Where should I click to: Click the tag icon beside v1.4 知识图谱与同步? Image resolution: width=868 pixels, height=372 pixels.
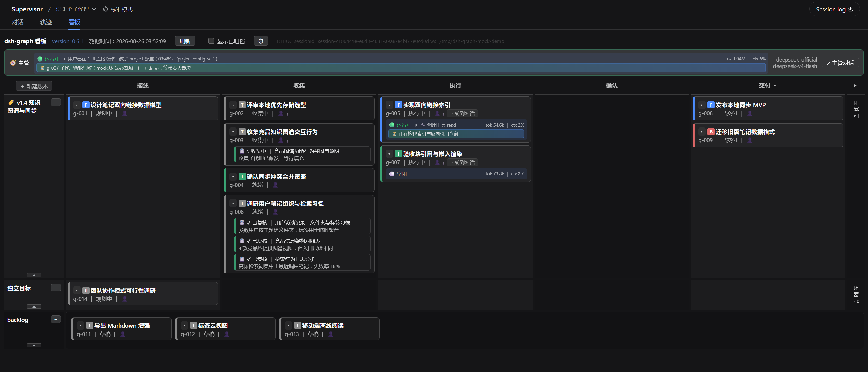point(11,102)
